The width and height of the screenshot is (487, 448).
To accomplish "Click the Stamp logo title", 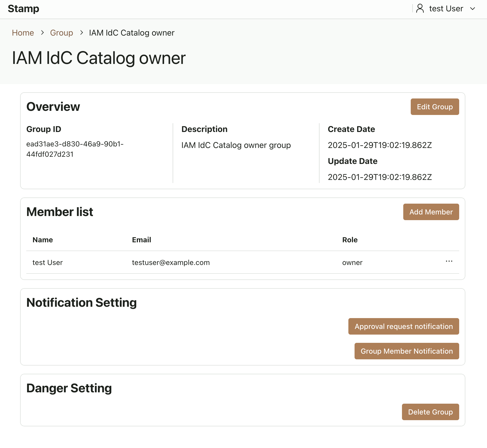I will point(23,9).
